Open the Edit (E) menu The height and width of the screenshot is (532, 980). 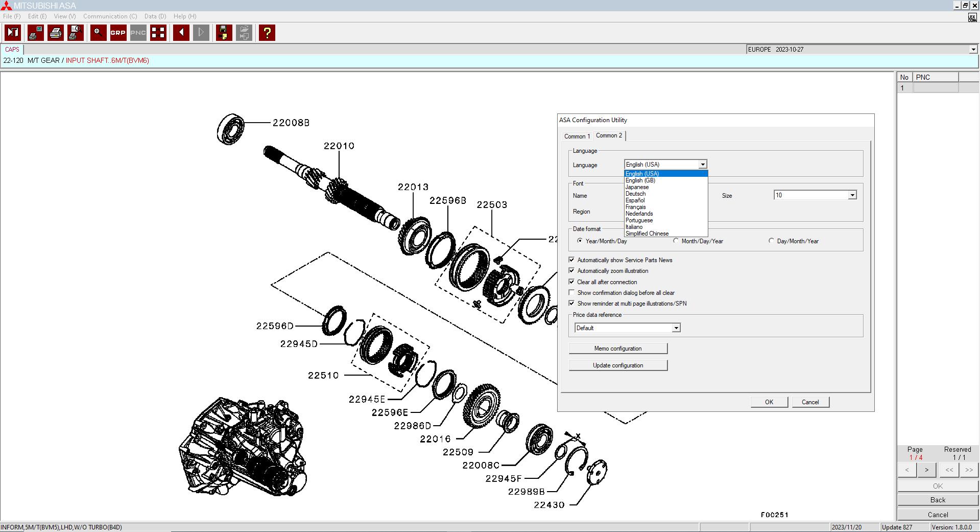pos(37,16)
